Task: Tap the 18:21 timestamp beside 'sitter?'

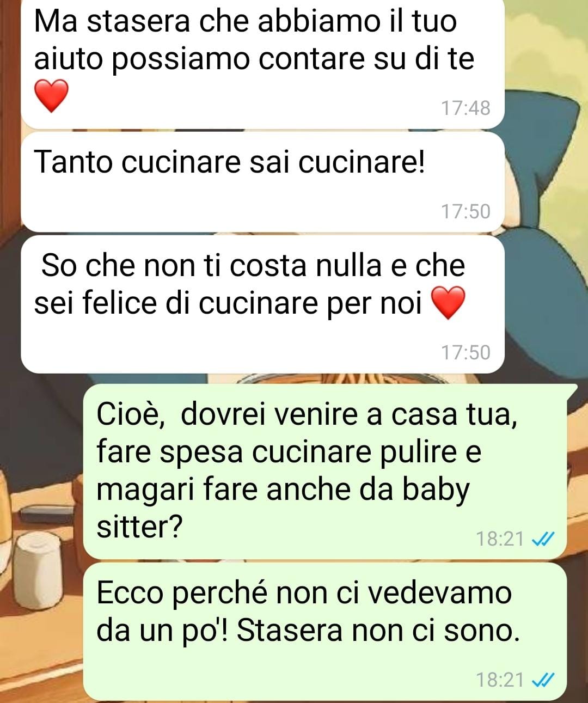Action: coord(500,539)
